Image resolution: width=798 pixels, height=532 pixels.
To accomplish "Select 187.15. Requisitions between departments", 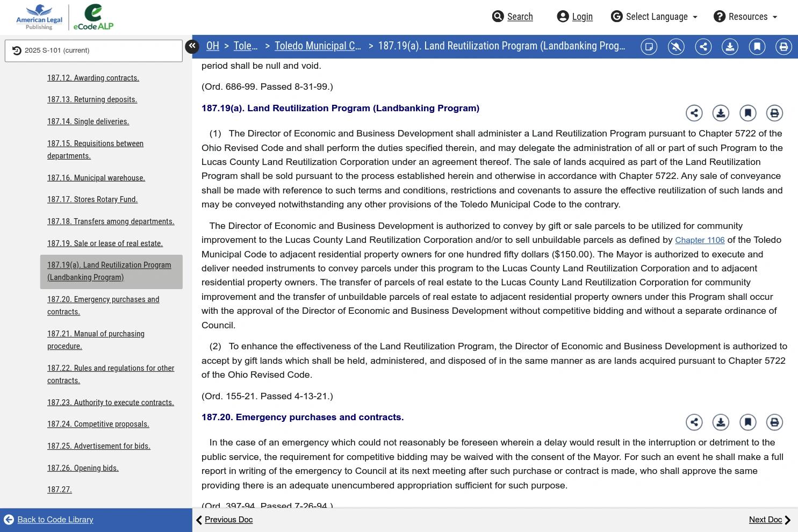I will pos(95,149).
